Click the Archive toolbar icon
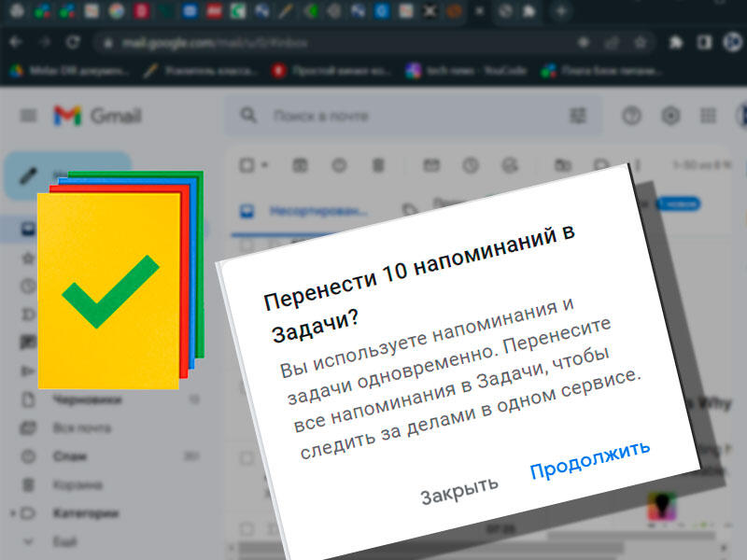747x560 pixels. coord(300,165)
